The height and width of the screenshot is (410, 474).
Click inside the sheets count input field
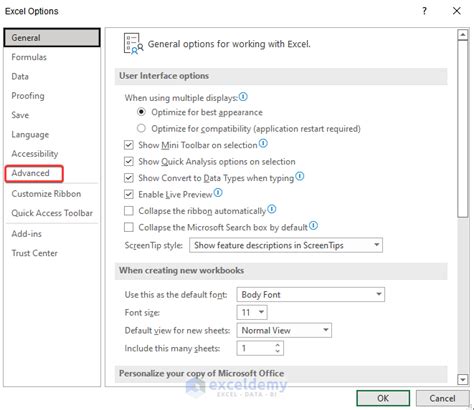(255, 348)
